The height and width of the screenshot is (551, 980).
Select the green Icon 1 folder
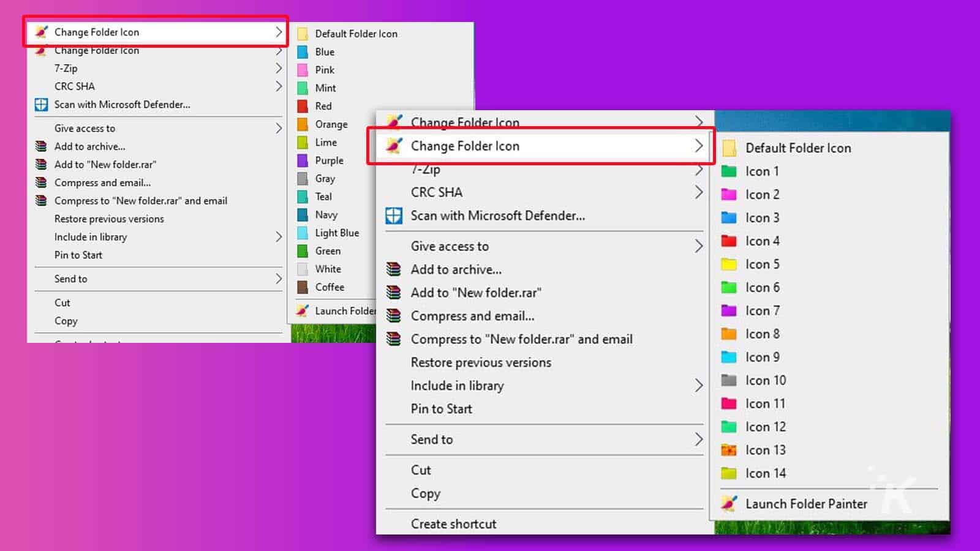click(729, 171)
